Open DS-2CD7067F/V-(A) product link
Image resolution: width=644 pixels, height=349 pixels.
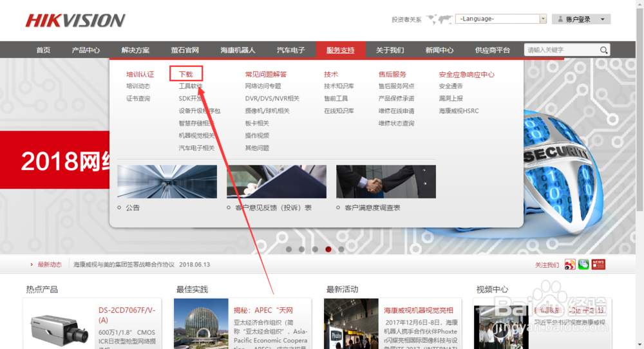click(x=127, y=315)
